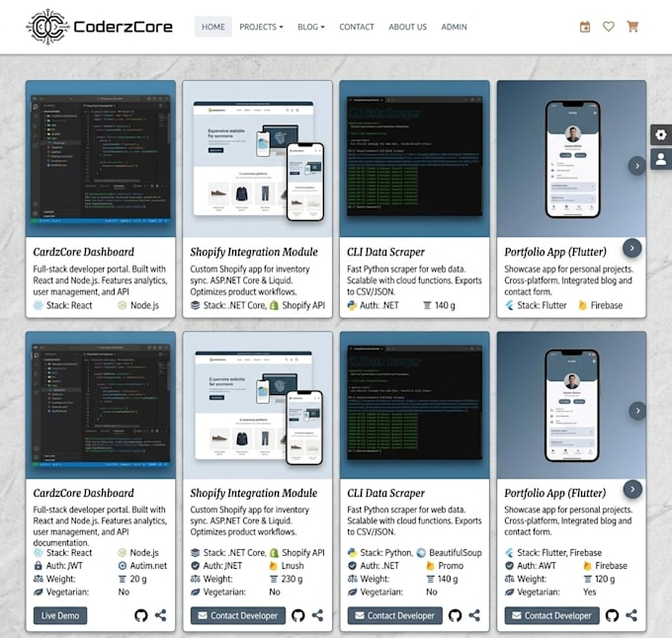Open GitHub icon on bottom Shopify Integration card
Screen dimensions: 672x638
(x=297, y=615)
